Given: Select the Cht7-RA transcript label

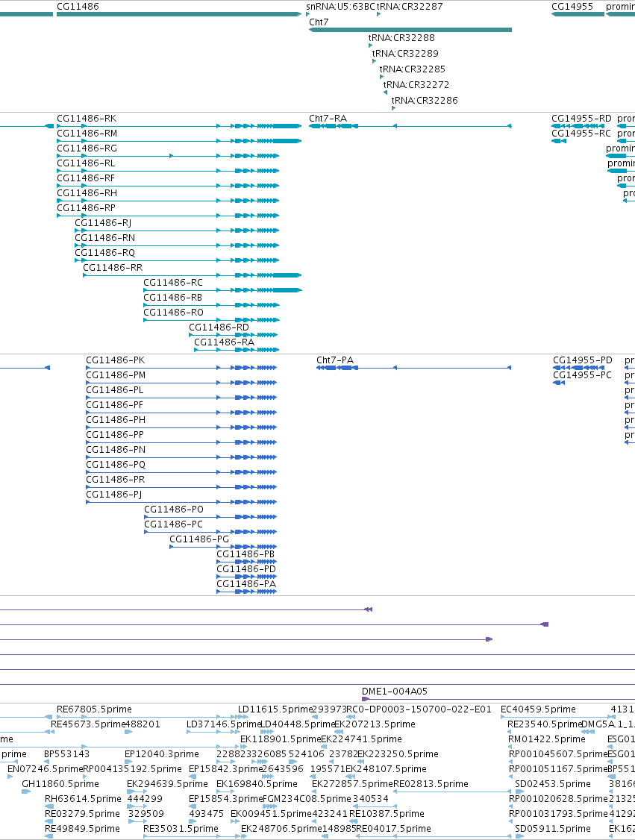Looking at the screenshot, I should (328, 119).
